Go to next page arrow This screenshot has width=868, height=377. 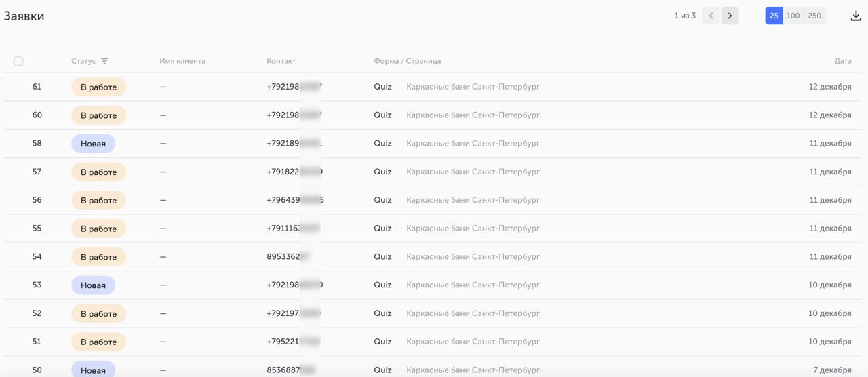tap(730, 16)
